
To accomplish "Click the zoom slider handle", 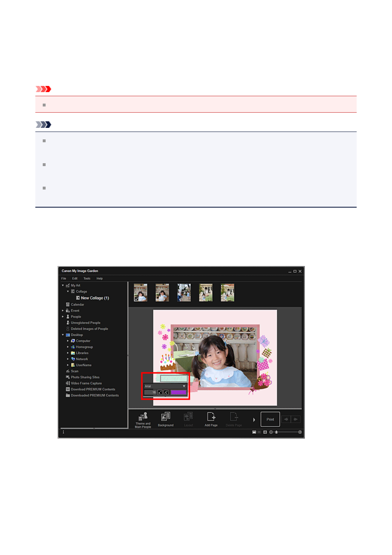I will (277, 432).
